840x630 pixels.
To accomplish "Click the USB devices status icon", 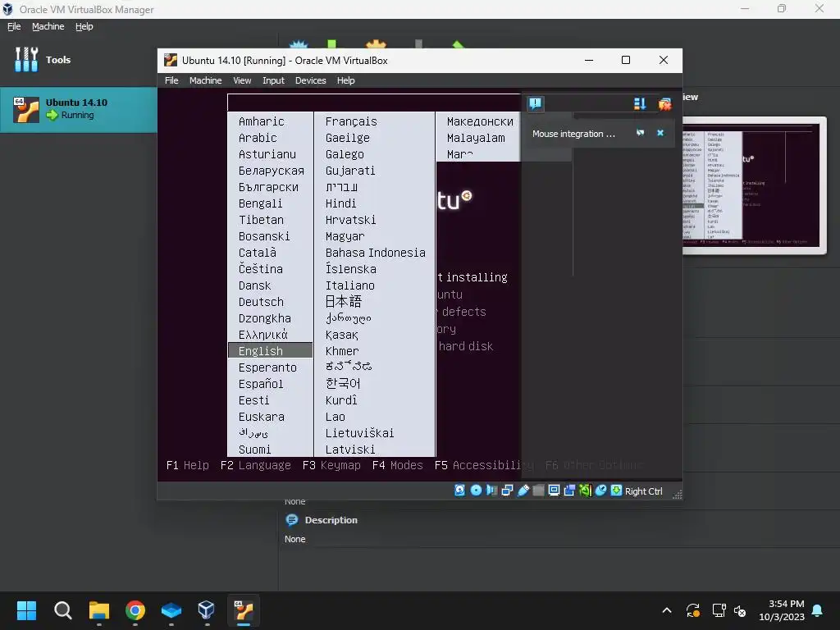I will coord(523,491).
